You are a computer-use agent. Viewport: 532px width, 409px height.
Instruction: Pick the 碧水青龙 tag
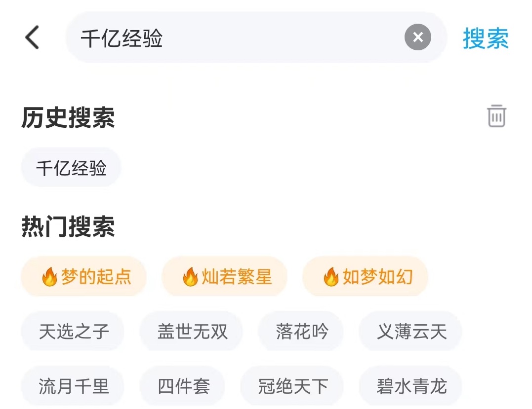click(x=411, y=386)
